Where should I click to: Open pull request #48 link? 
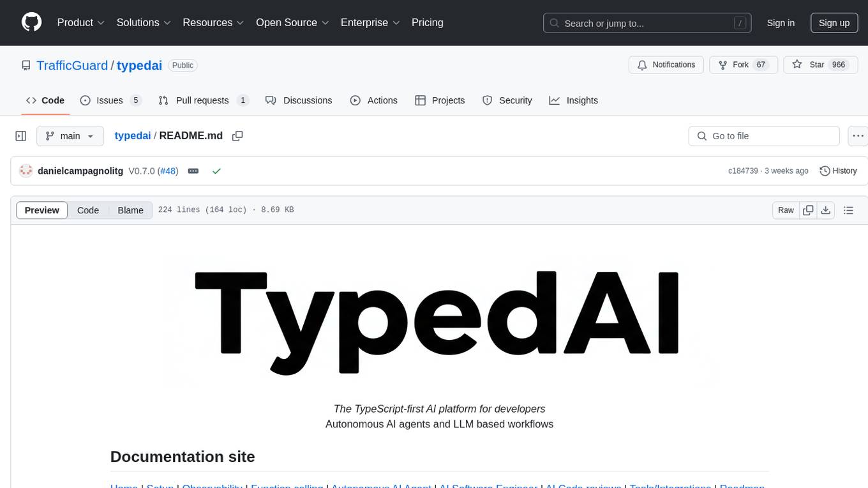pos(168,171)
